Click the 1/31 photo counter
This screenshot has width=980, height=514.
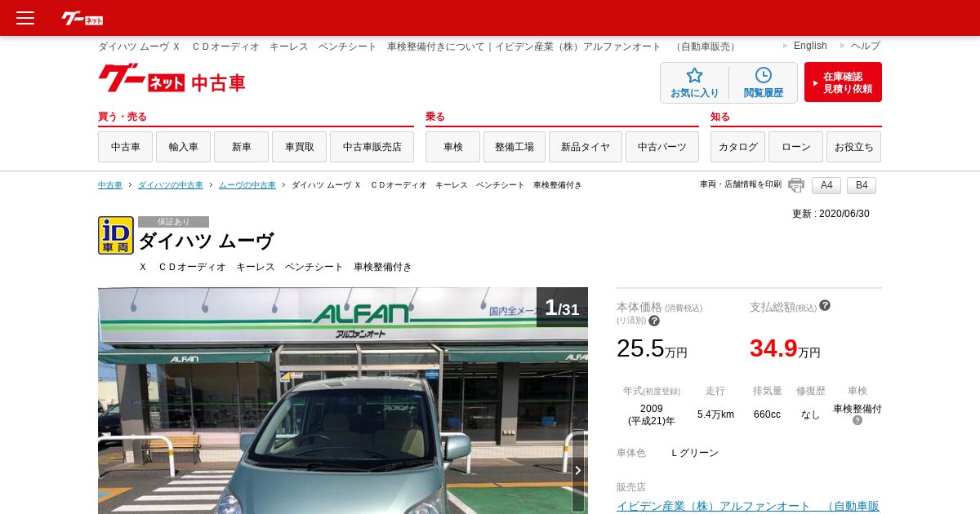[562, 308]
